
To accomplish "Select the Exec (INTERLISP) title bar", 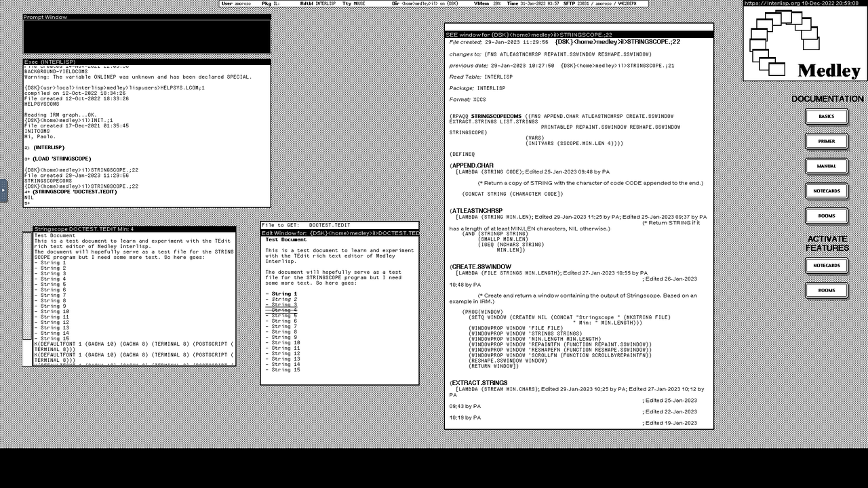I will (x=147, y=62).
